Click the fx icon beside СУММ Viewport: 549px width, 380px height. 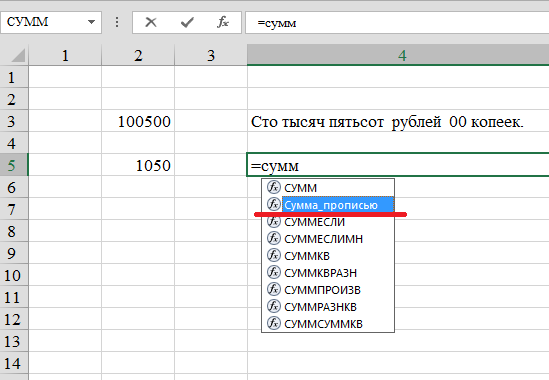point(274,187)
